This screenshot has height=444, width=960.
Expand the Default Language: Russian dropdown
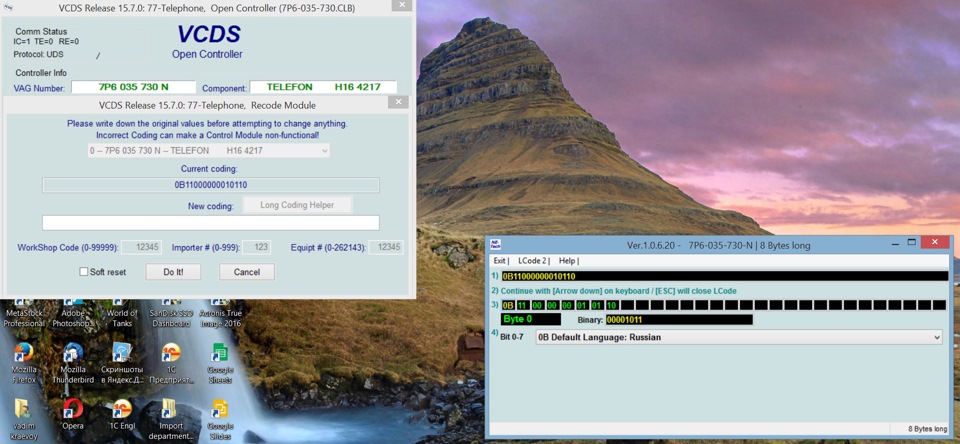[x=738, y=337]
